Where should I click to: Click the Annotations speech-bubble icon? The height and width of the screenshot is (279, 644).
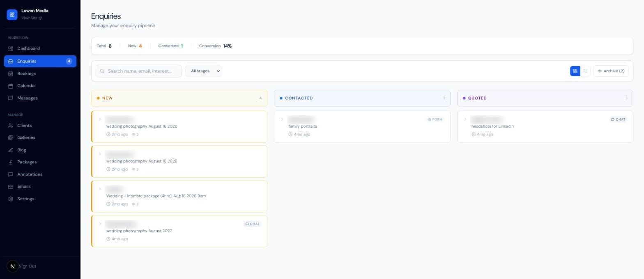point(11,174)
